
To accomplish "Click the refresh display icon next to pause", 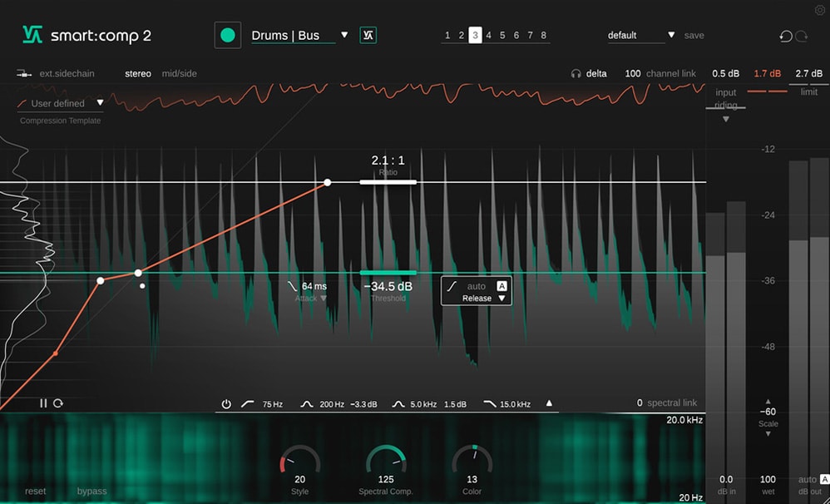I will (58, 403).
